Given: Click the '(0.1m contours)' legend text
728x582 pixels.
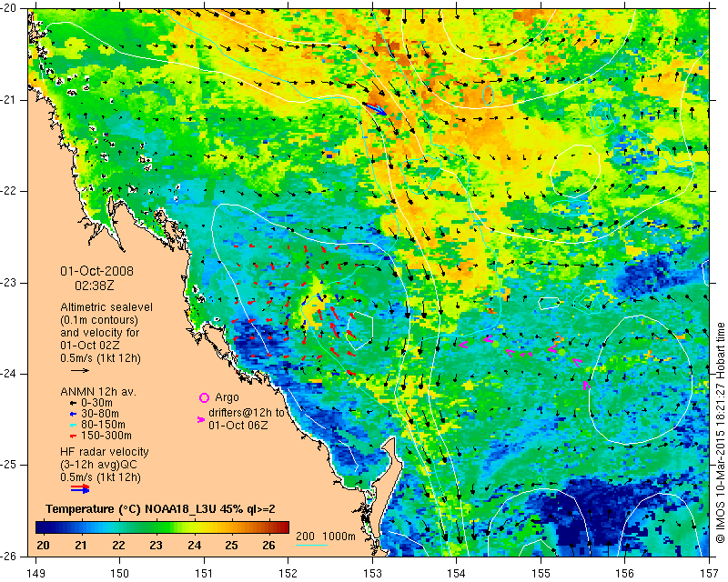Looking at the screenshot, I should pyautogui.click(x=99, y=320).
